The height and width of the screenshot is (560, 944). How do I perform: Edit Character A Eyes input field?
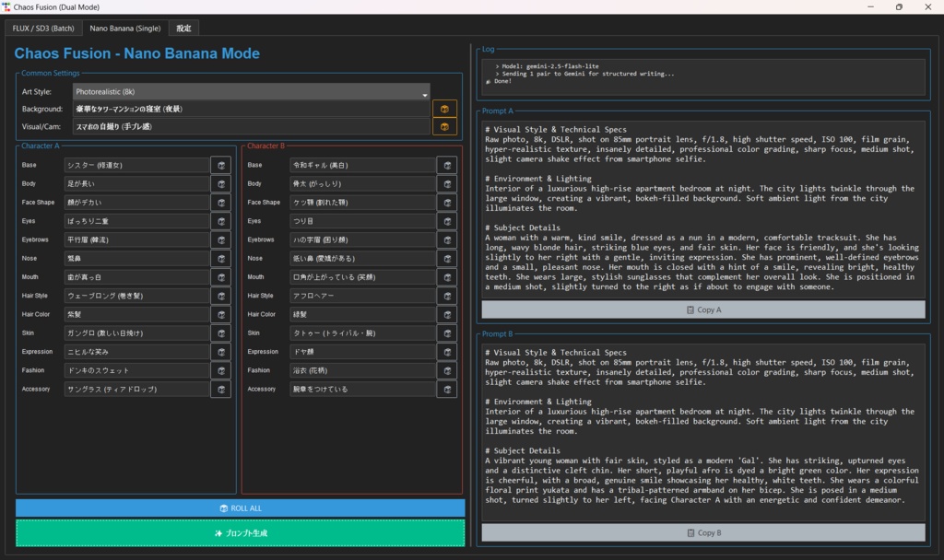tap(136, 221)
